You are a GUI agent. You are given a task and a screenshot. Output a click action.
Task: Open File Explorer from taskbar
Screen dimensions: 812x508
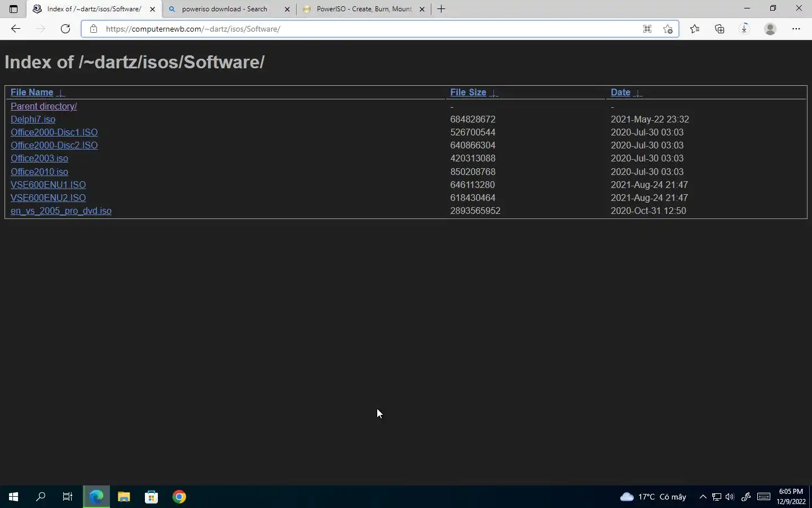123,497
